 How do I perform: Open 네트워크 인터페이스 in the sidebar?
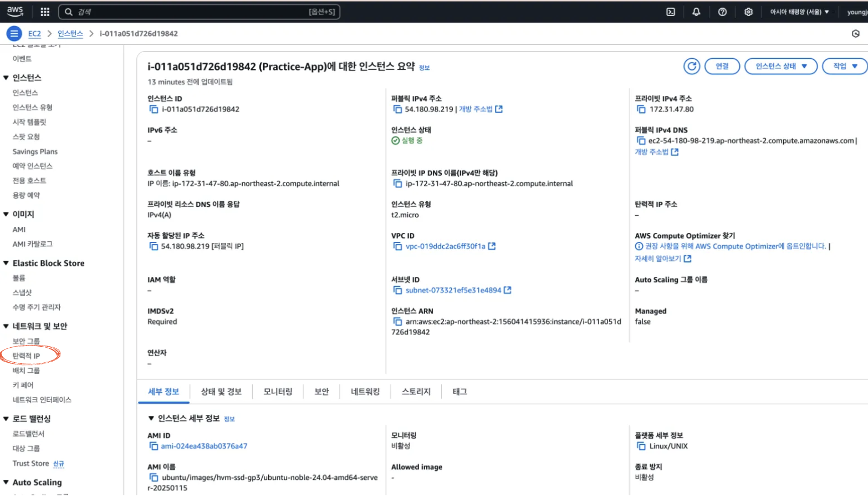pyautogui.click(x=42, y=400)
